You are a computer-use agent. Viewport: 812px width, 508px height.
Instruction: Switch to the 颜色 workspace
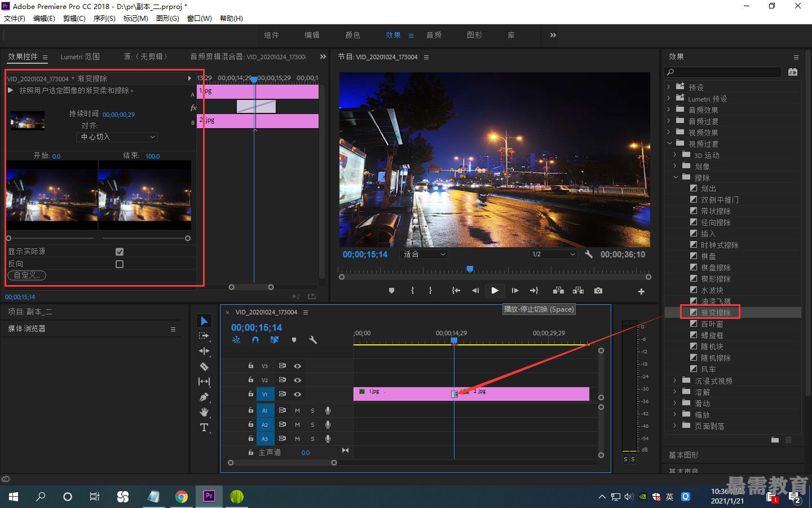click(x=352, y=35)
